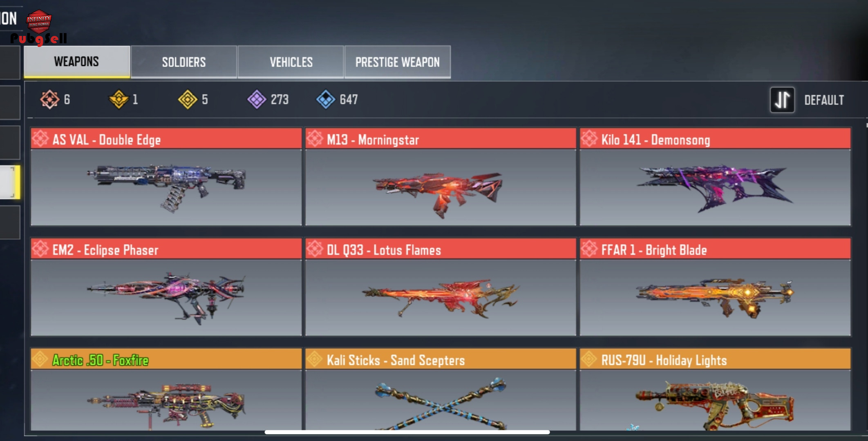
Task: Click the mythic rarity icon showing 6
Action: point(49,99)
